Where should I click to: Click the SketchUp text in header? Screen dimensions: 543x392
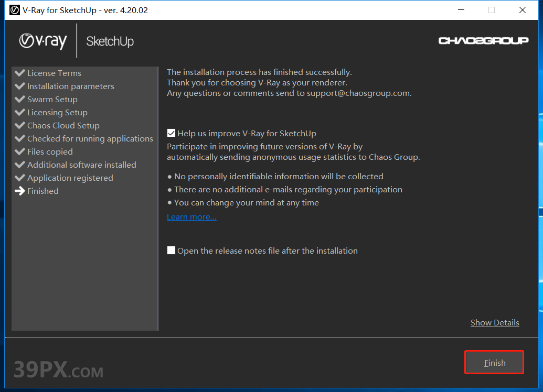coord(110,41)
